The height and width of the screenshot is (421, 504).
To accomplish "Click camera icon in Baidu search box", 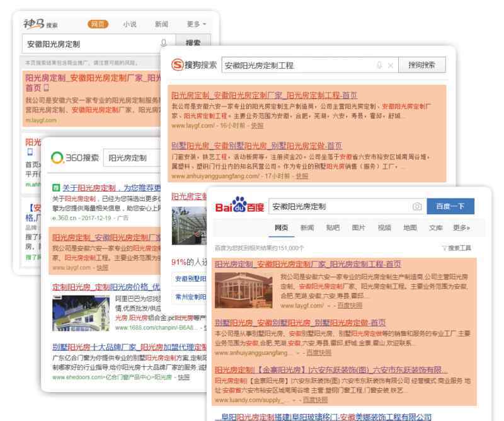I will pos(417,207).
